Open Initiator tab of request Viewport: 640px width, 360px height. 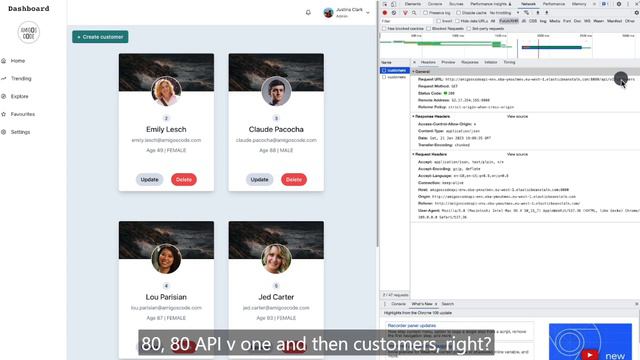tap(491, 62)
